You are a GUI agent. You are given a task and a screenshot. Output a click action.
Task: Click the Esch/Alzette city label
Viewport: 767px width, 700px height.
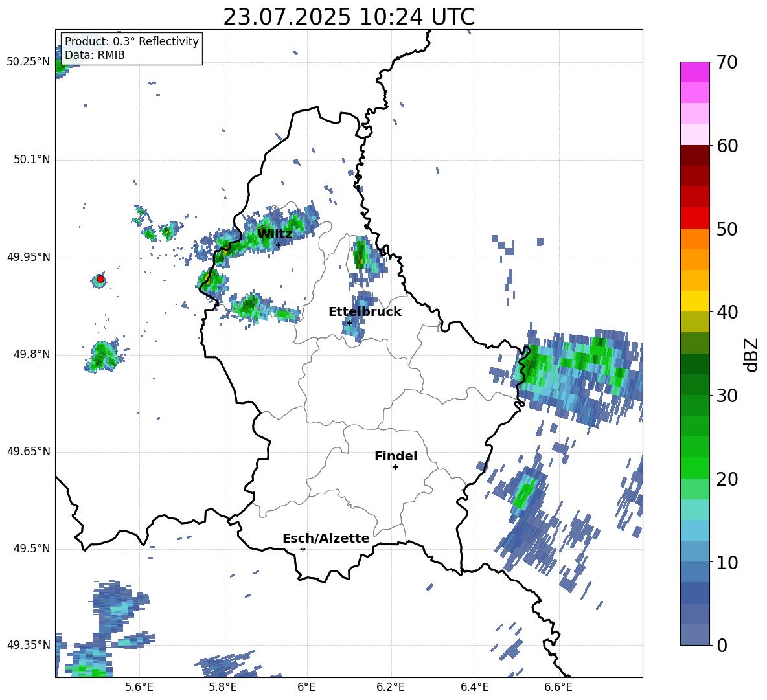point(326,538)
